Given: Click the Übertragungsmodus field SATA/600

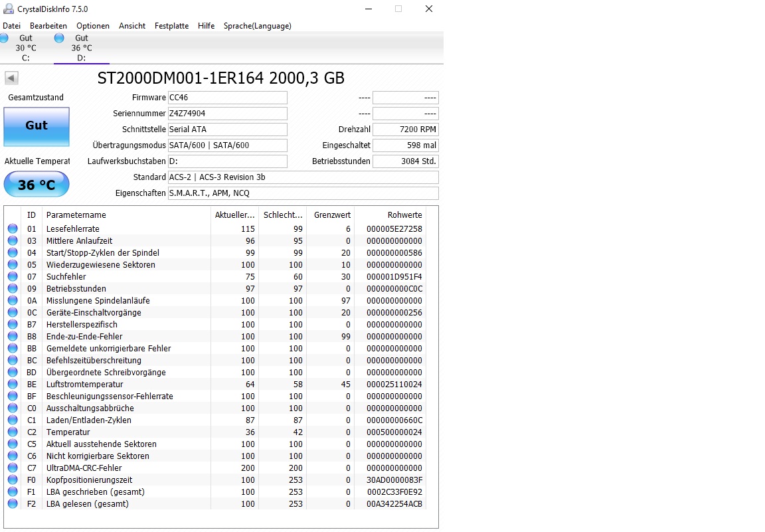Looking at the screenshot, I should click(x=227, y=145).
